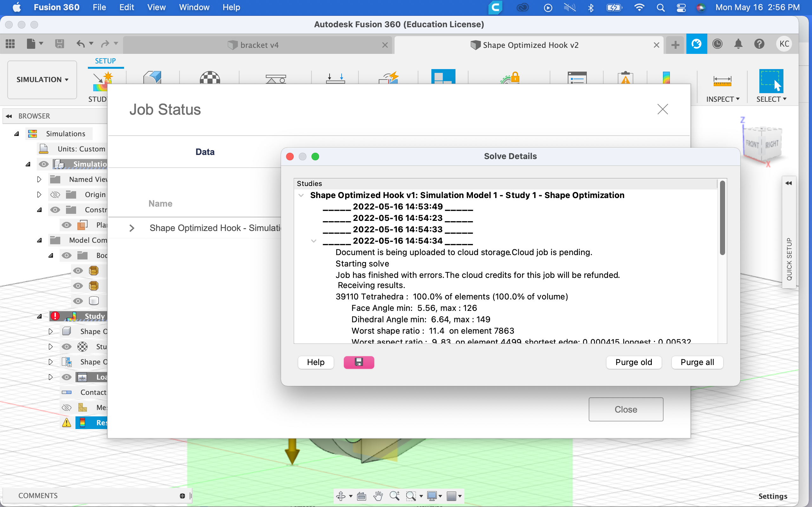The image size is (812, 507).
Task: Open the Job Status toolbar icon
Action: [717, 44]
